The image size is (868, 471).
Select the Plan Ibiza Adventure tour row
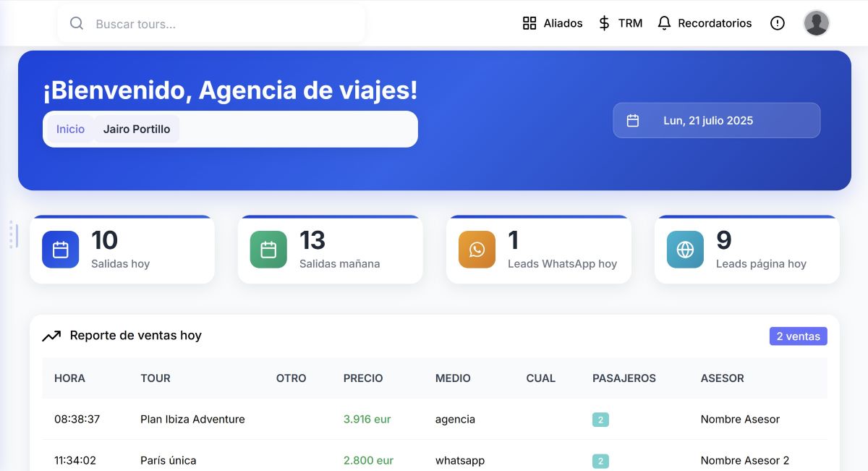(192, 419)
